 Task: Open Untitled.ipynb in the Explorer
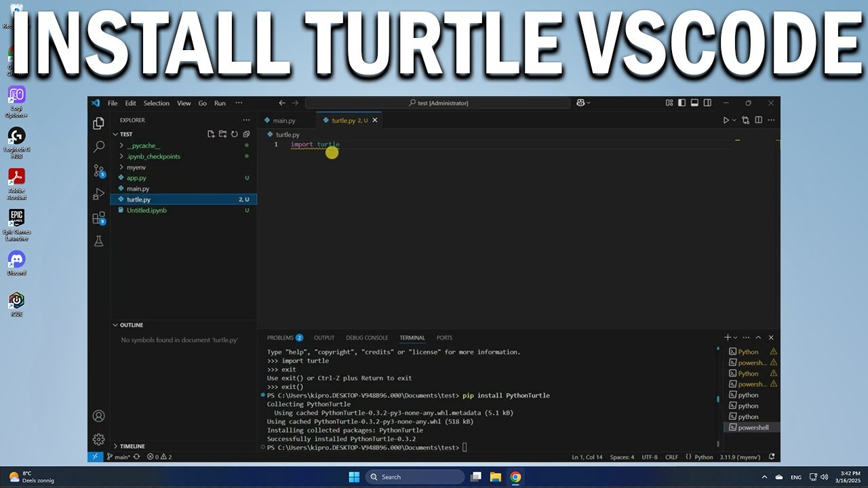coord(183,211)
